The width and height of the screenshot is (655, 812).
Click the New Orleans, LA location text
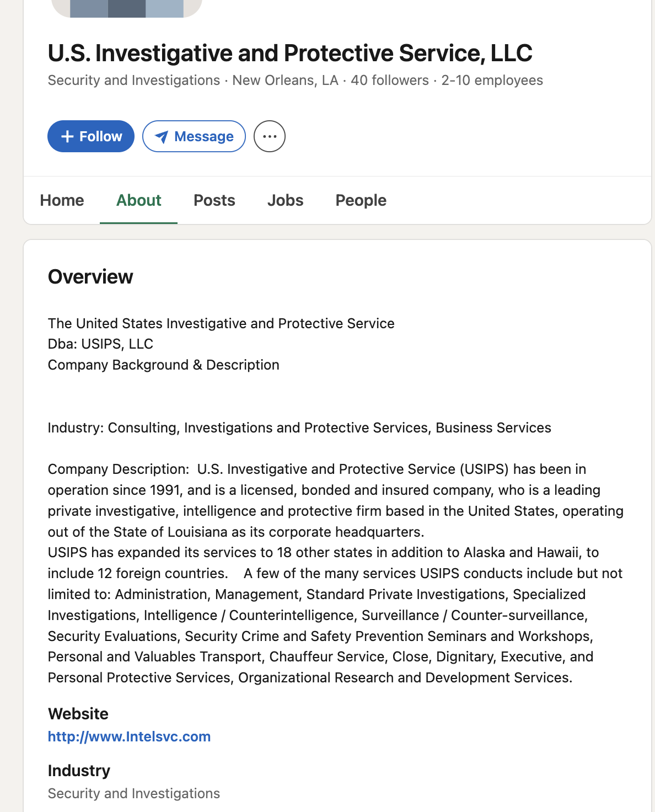[x=285, y=81]
